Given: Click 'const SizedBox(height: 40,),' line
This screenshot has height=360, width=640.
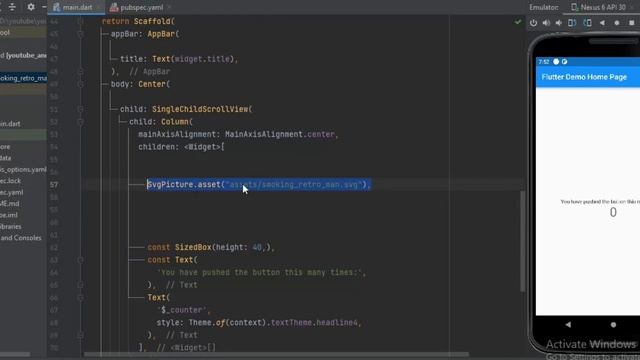Looking at the screenshot, I should pos(211,247).
